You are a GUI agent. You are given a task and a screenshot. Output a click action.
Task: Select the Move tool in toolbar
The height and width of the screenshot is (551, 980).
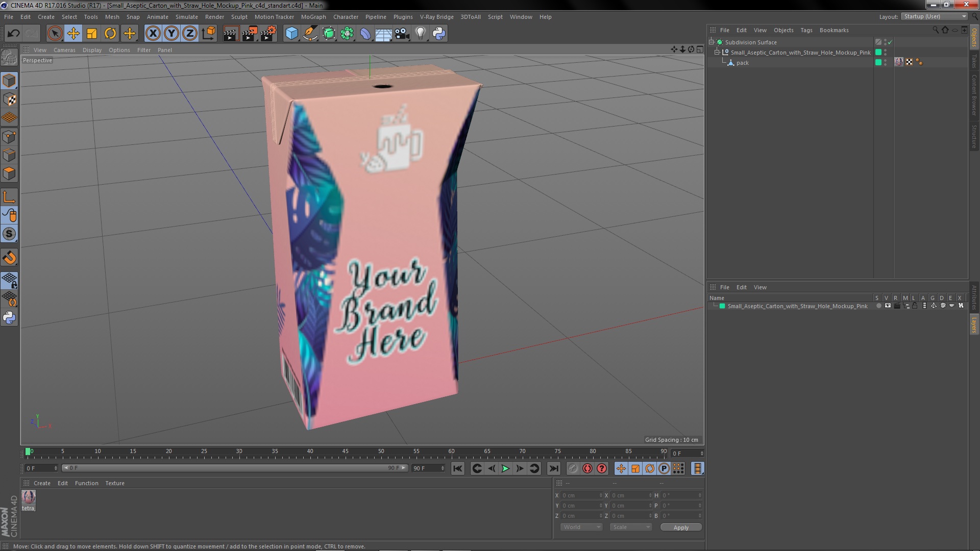coord(73,34)
